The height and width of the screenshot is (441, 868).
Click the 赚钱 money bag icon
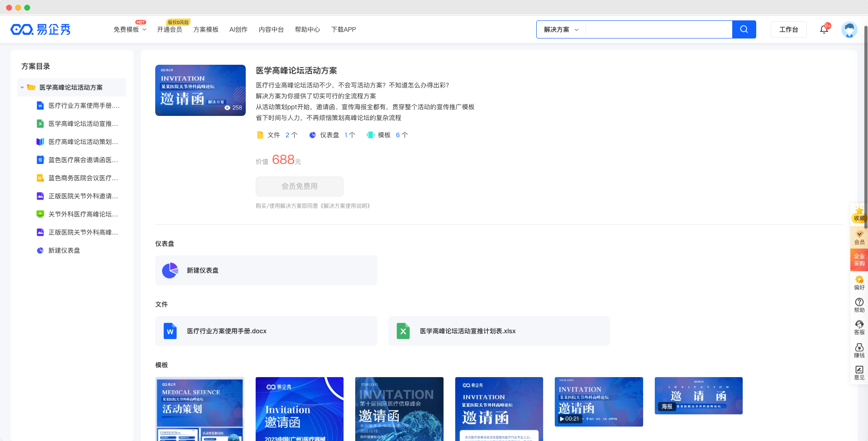point(859,347)
